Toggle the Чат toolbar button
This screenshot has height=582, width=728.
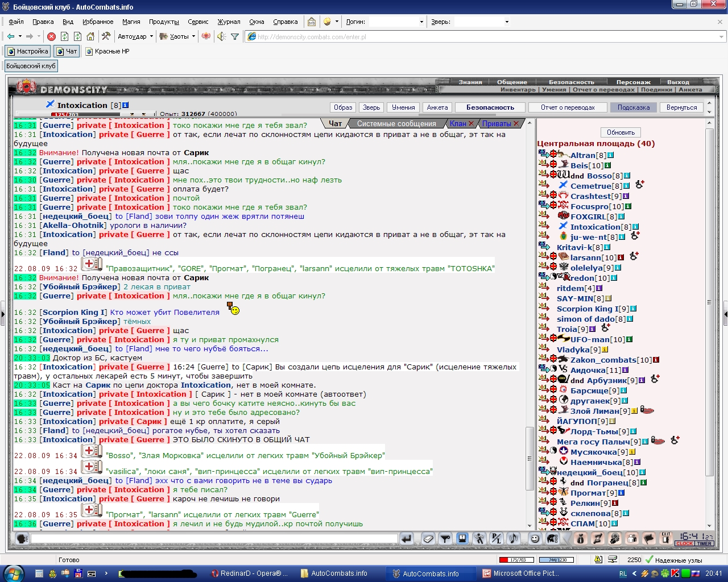pos(66,51)
